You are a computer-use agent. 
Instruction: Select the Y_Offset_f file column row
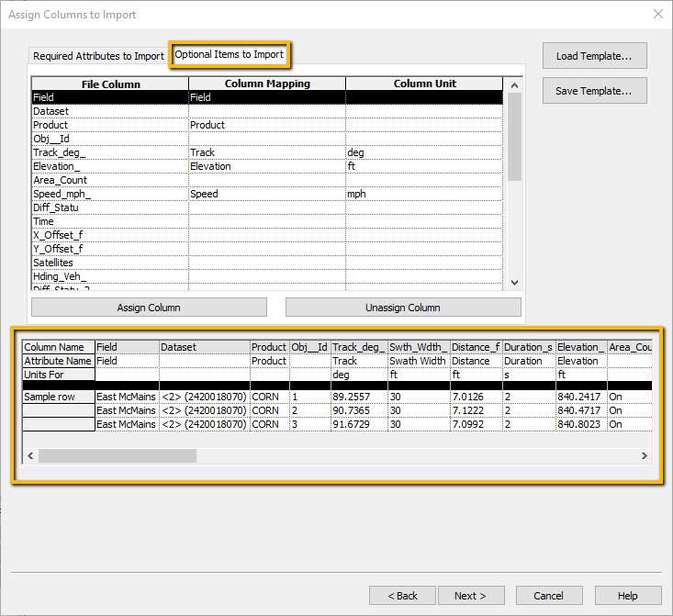[267, 249]
